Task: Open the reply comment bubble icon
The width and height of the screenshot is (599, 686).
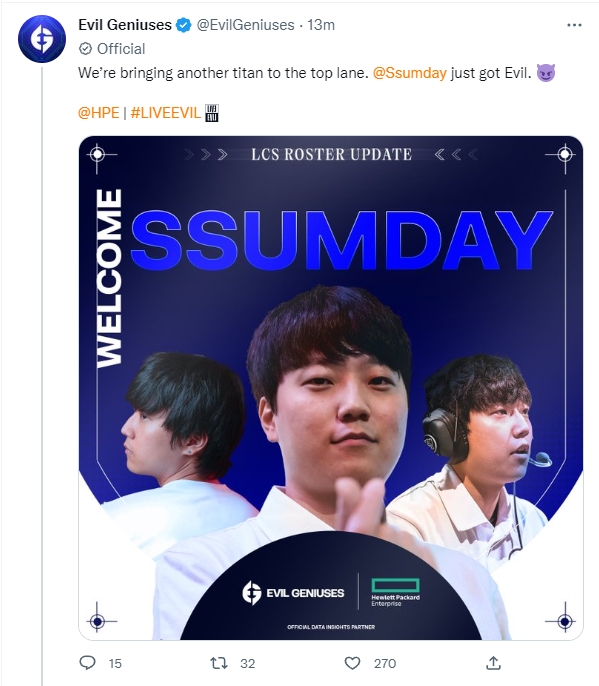Action: click(x=87, y=663)
